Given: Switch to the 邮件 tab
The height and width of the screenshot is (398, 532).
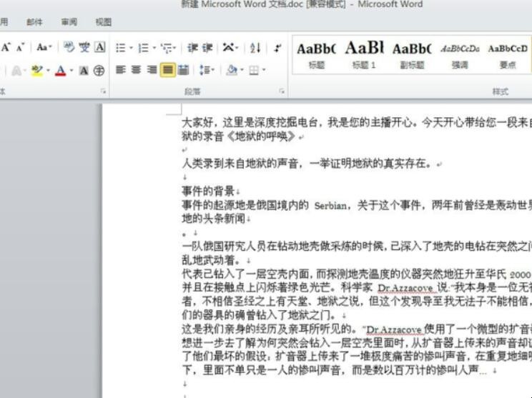Looking at the screenshot, I should [34, 22].
